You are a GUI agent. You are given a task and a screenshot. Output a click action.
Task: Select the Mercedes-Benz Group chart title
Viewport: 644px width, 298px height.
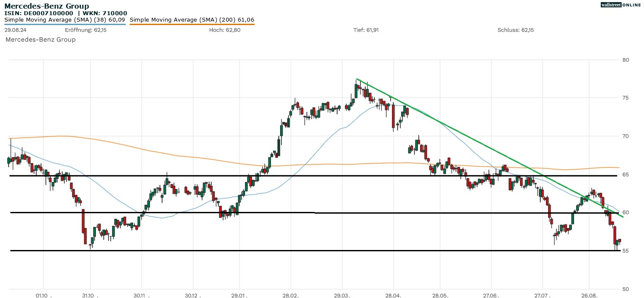point(47,6)
